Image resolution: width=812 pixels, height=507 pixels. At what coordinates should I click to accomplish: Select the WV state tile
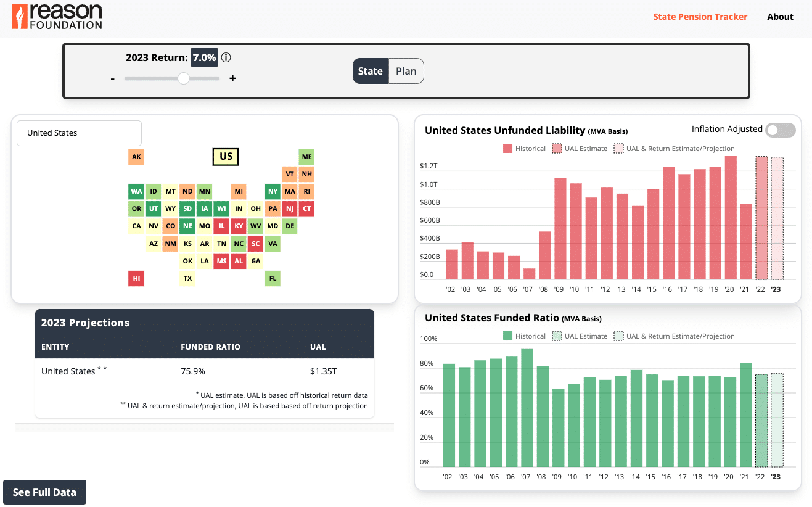pos(256,226)
